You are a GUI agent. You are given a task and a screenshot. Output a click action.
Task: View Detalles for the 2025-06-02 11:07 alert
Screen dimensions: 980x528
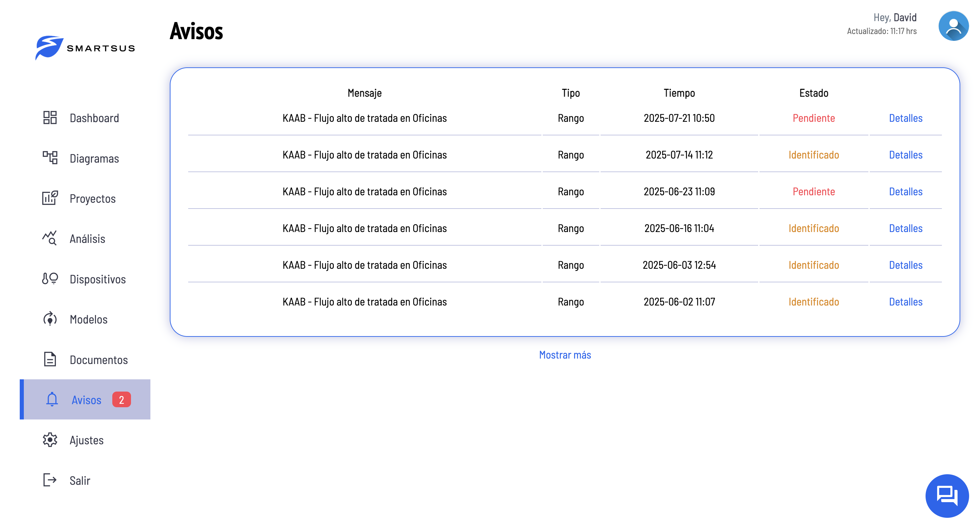click(x=905, y=302)
